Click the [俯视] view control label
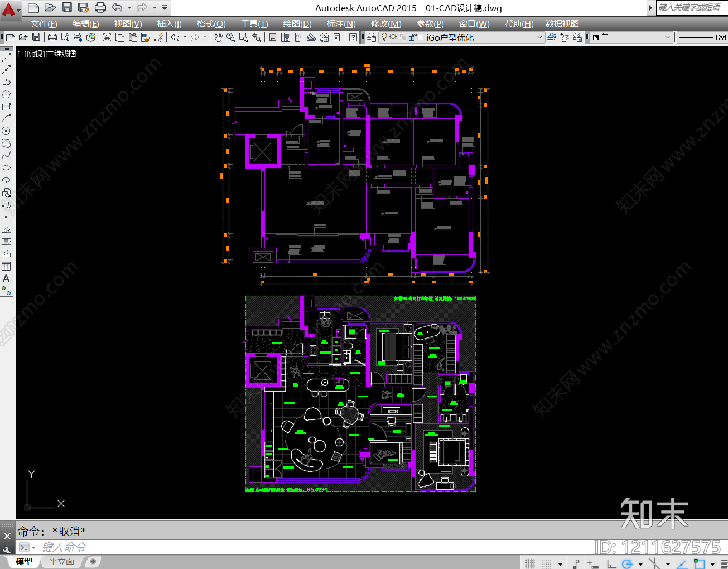Screen dimensions: 728x569 coord(35,54)
